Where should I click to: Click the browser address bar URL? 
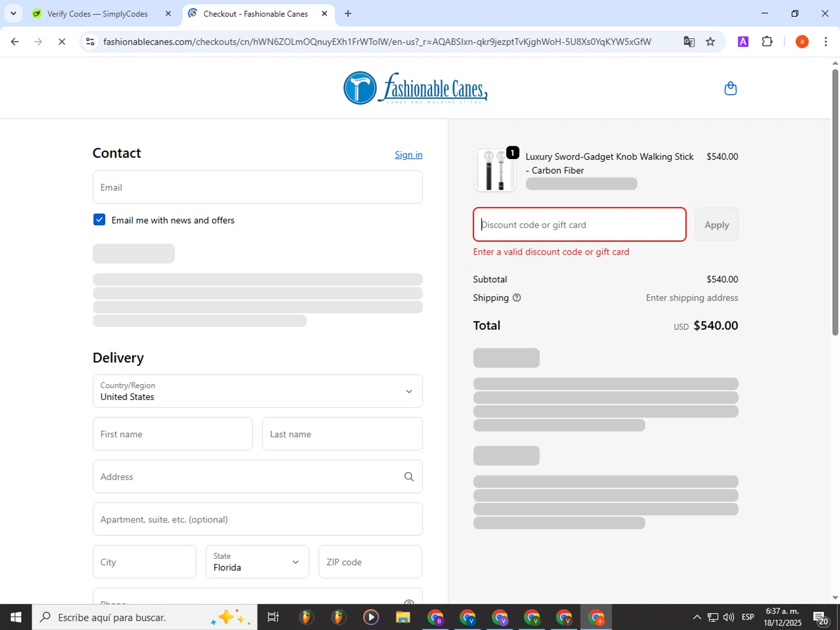[x=377, y=41]
